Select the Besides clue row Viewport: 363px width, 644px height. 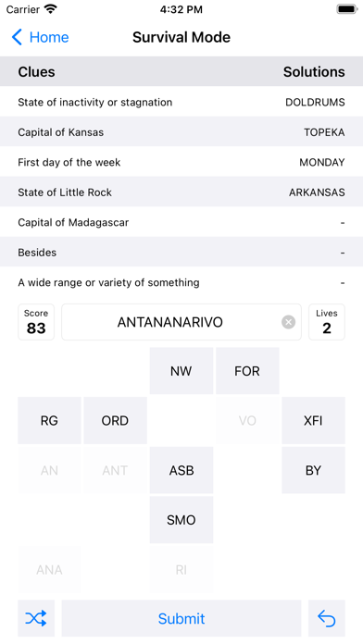pos(181,253)
